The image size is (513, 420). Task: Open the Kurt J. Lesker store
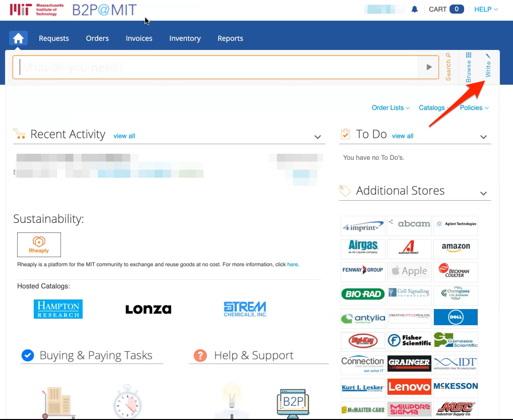[363, 388]
